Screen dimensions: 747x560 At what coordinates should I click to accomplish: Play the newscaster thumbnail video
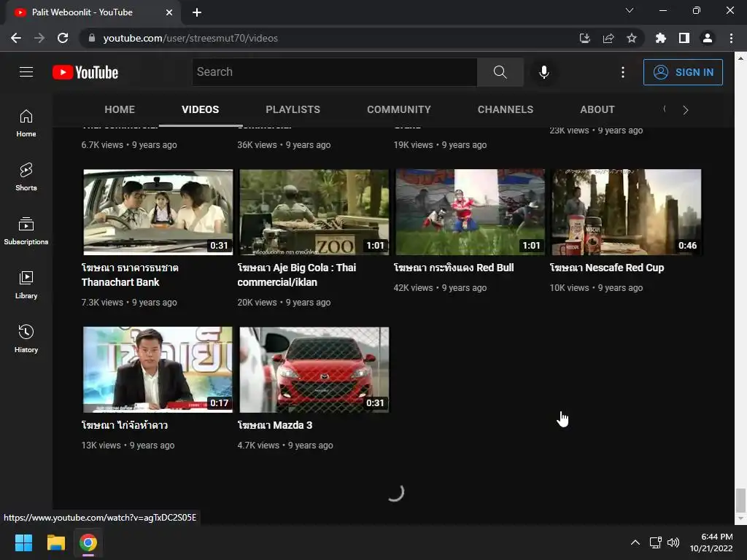click(158, 370)
